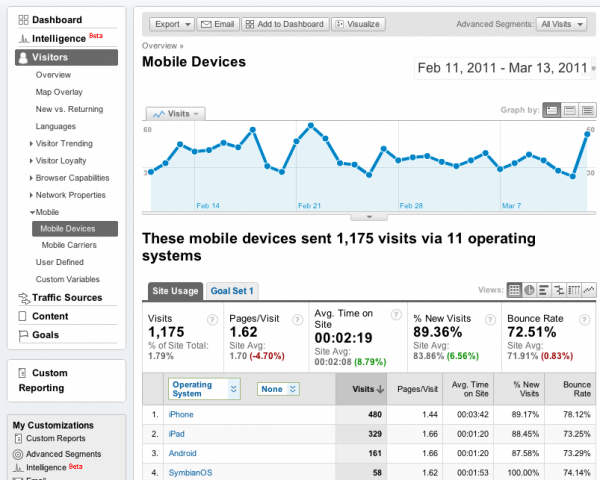Click the Custom Reporting document icon
600x480 pixels.
[23, 372]
